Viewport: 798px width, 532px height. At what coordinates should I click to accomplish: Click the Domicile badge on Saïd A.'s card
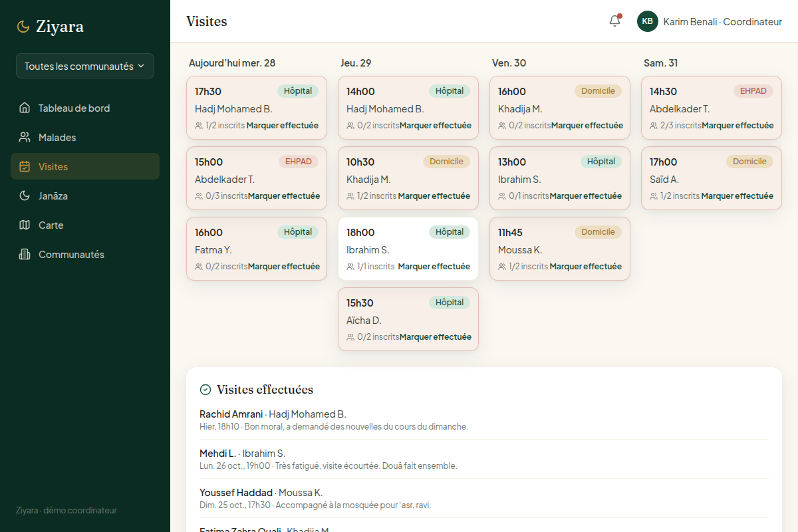[x=749, y=162]
